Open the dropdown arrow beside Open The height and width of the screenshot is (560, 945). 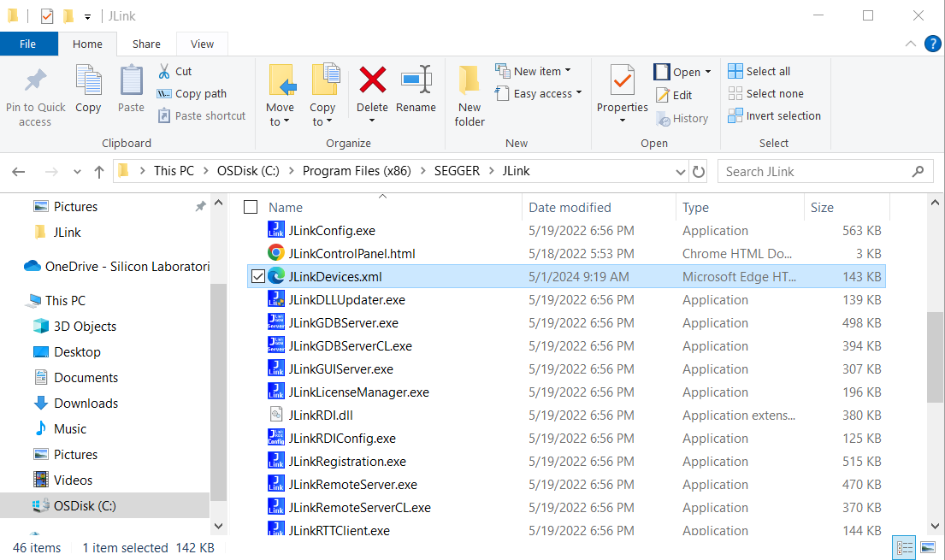tap(708, 72)
